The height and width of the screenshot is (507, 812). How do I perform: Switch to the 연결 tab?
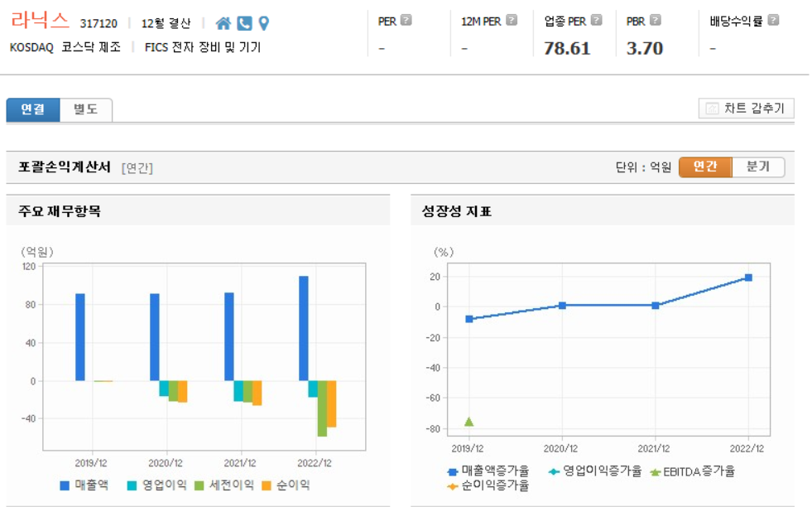coord(33,109)
